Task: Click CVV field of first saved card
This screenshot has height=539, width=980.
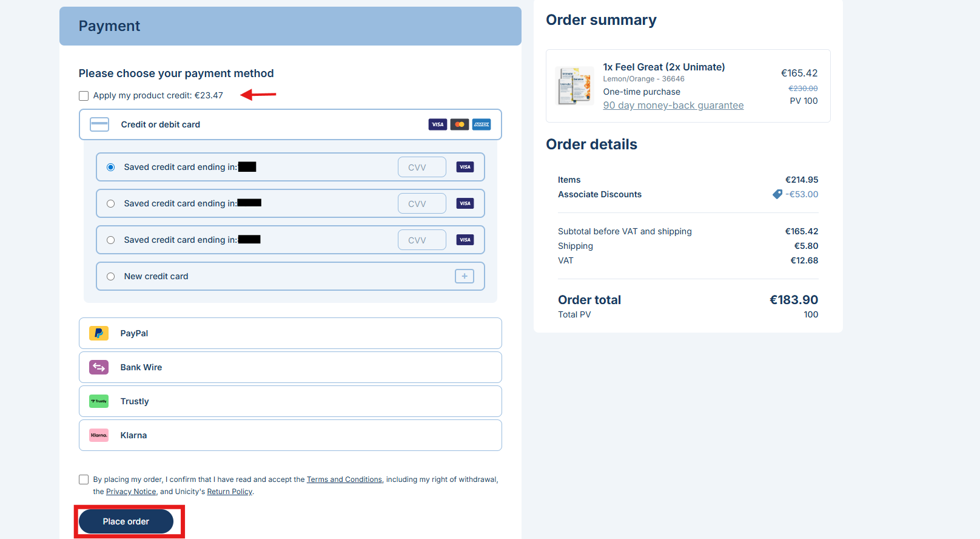Action: click(x=422, y=167)
